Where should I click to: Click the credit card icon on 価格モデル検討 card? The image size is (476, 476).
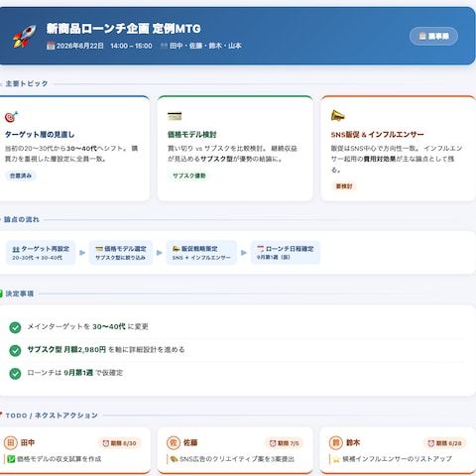click(175, 116)
